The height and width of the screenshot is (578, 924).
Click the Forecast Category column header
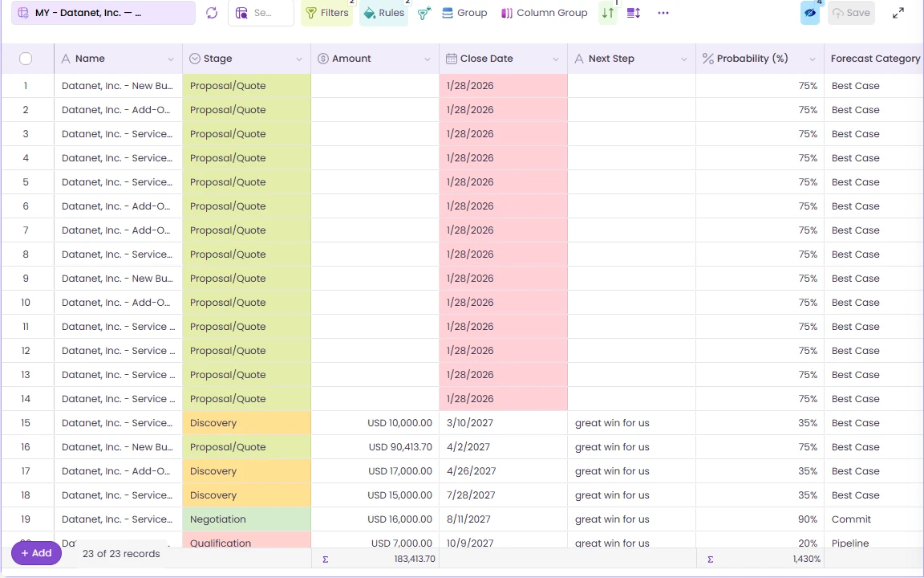pyautogui.click(x=875, y=59)
